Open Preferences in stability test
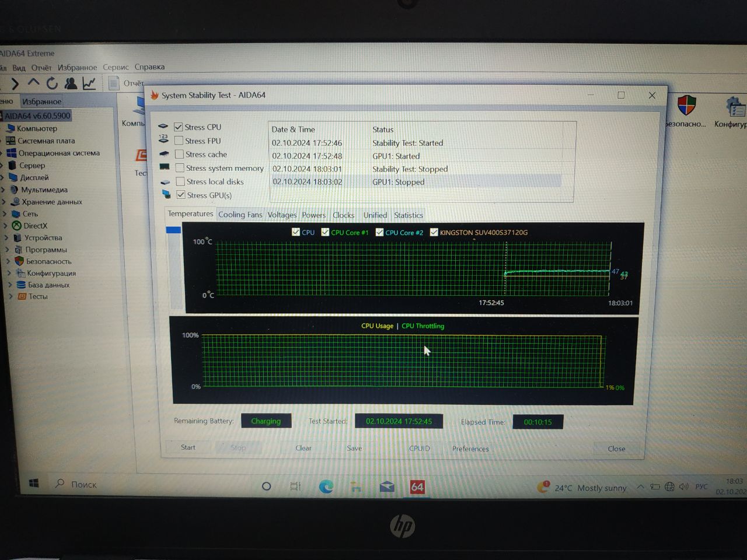 point(470,449)
